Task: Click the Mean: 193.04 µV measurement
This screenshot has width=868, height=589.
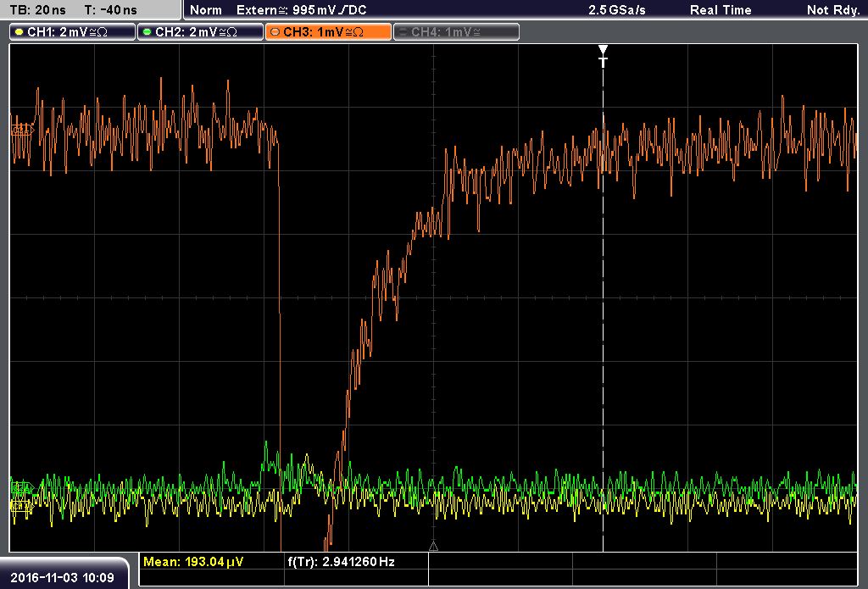Action: [193, 562]
